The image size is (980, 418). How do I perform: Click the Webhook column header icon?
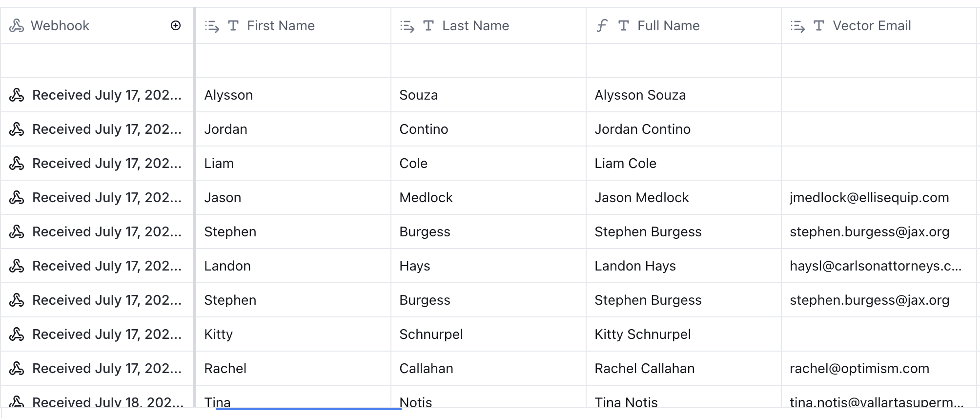coord(17,26)
